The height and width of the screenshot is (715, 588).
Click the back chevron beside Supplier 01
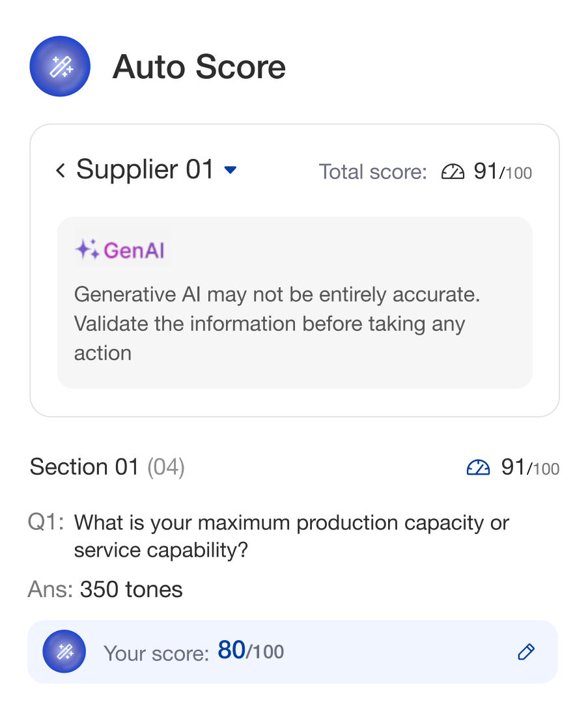click(61, 171)
